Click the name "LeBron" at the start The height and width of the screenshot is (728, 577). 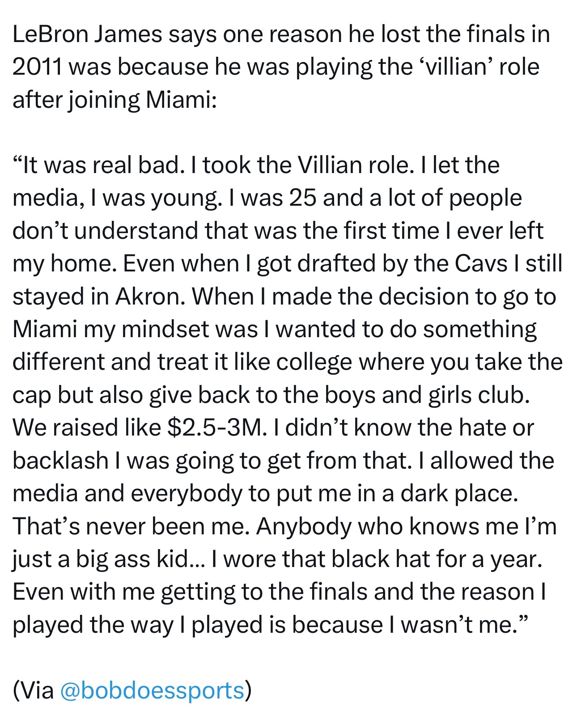[x=50, y=34]
